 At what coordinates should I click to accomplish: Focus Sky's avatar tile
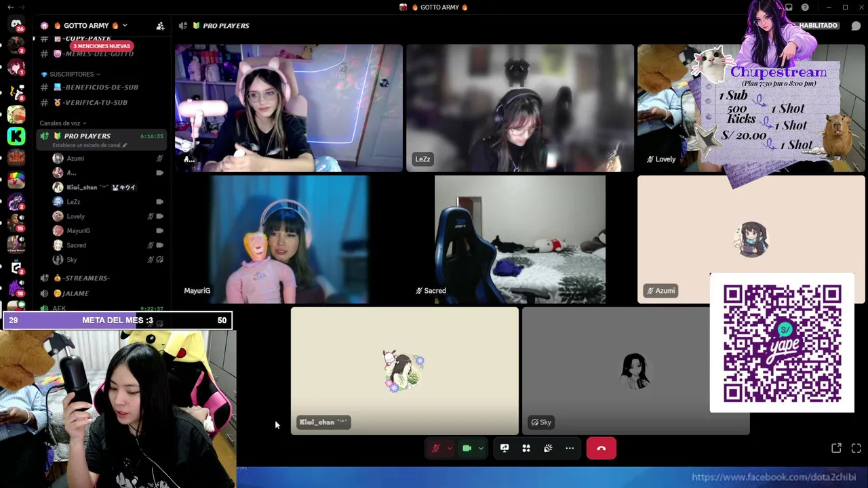636,371
